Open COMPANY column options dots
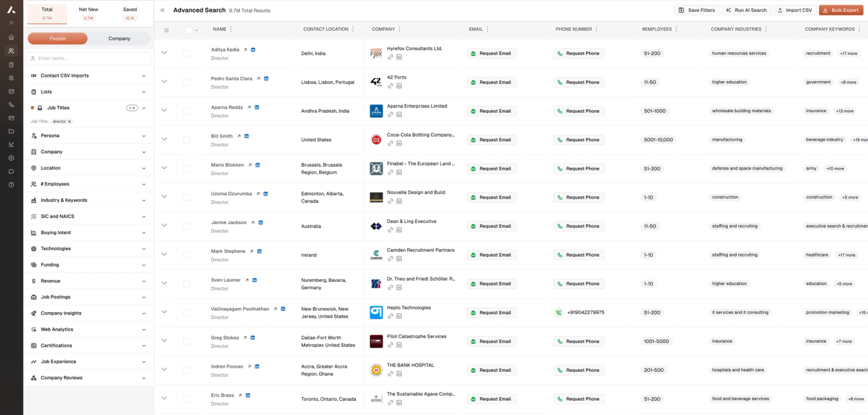This screenshot has height=415, width=868. point(400,29)
